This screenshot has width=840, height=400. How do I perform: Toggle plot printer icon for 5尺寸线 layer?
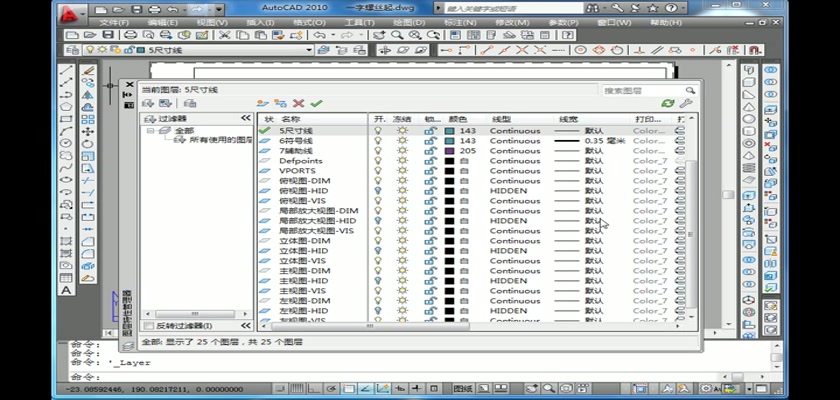pyautogui.click(x=680, y=130)
